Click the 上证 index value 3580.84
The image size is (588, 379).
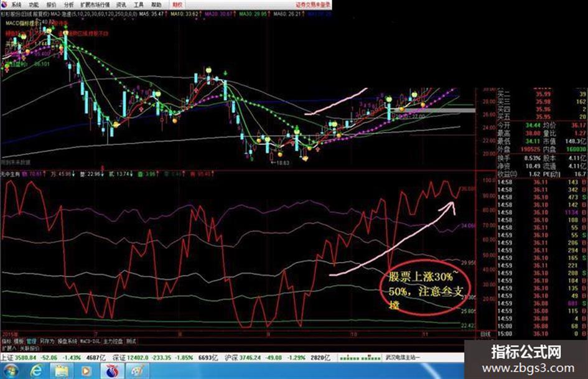click(26, 358)
